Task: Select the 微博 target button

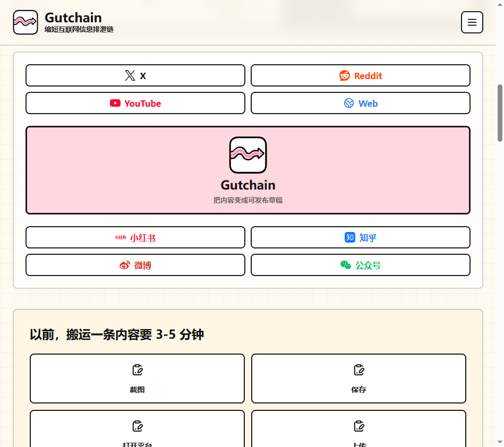Action: (x=135, y=265)
